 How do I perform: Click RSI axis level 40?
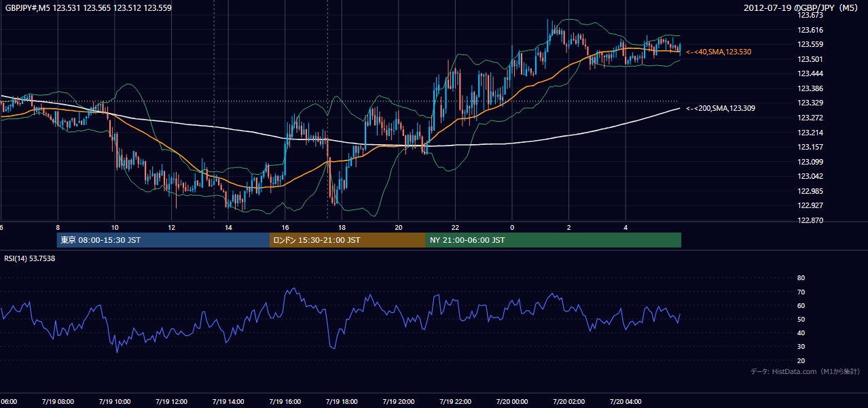coord(801,333)
